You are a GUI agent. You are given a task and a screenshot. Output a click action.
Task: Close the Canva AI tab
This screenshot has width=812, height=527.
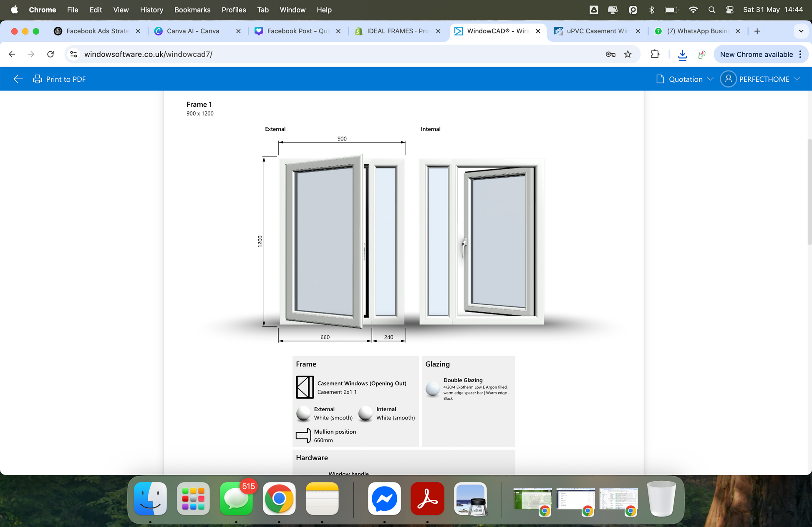[x=238, y=31]
